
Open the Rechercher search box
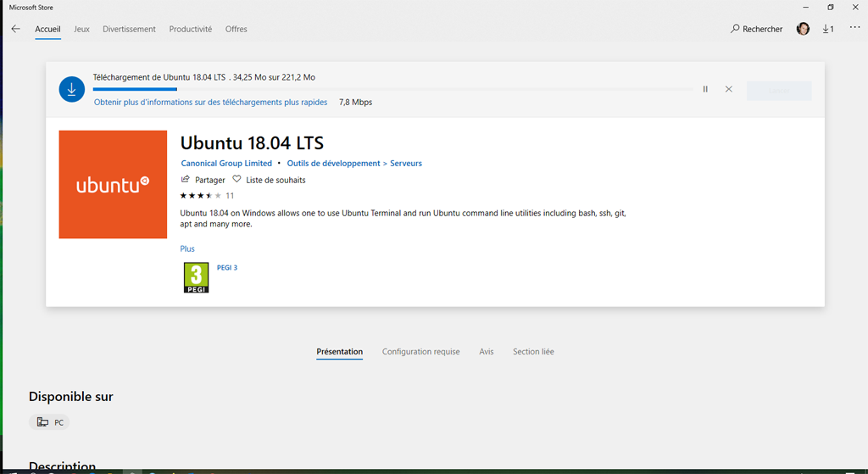[x=756, y=29]
